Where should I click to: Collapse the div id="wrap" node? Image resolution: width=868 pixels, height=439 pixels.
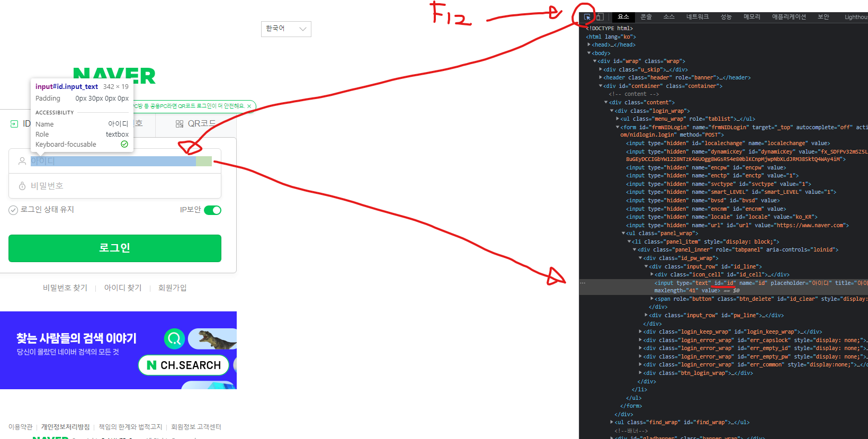click(595, 61)
